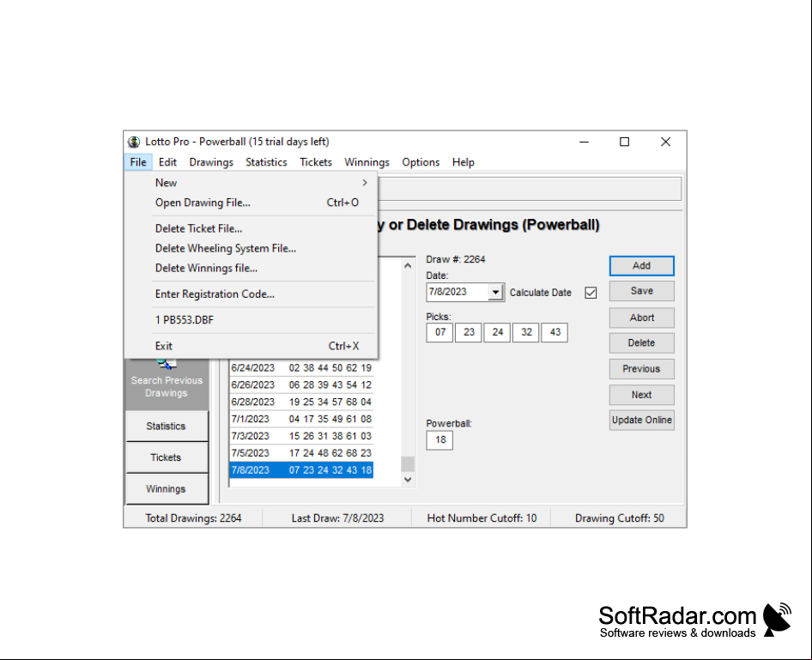Click the Update Online button
The width and height of the screenshot is (812, 660).
642,420
